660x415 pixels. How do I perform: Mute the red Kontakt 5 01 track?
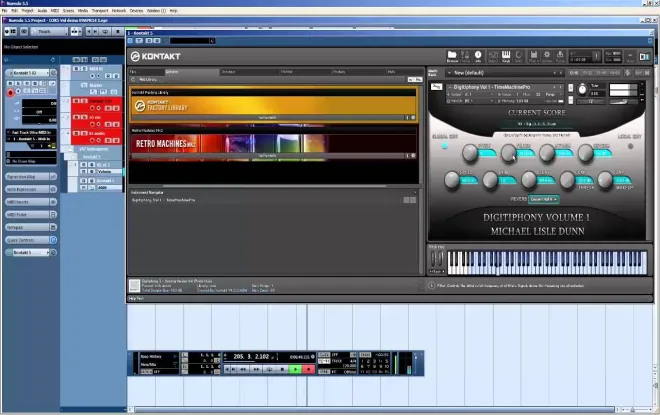(x=77, y=101)
